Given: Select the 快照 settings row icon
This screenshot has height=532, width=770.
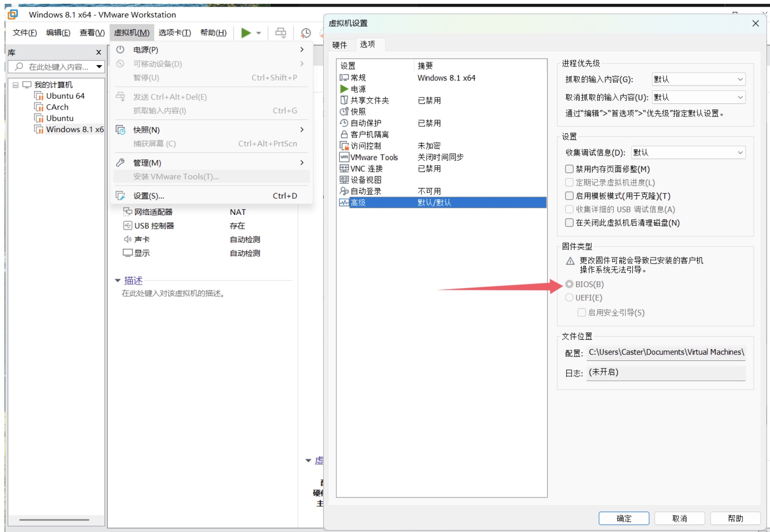Looking at the screenshot, I should [344, 111].
